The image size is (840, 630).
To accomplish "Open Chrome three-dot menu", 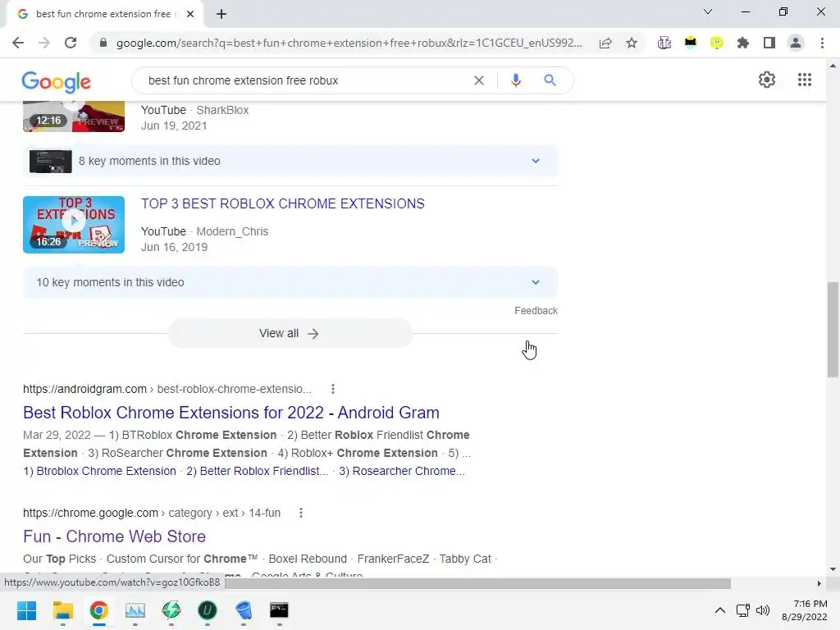I will click(822, 43).
